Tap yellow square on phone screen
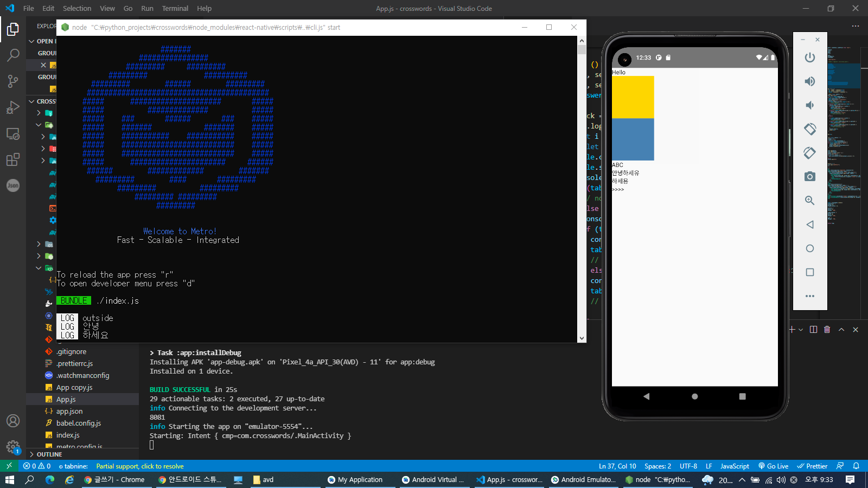This screenshot has height=488, width=868. [x=633, y=97]
